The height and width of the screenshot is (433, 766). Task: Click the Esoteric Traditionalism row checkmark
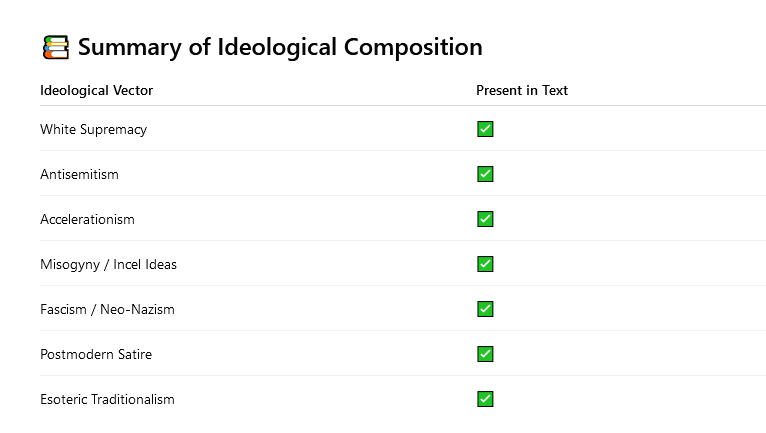[485, 399]
